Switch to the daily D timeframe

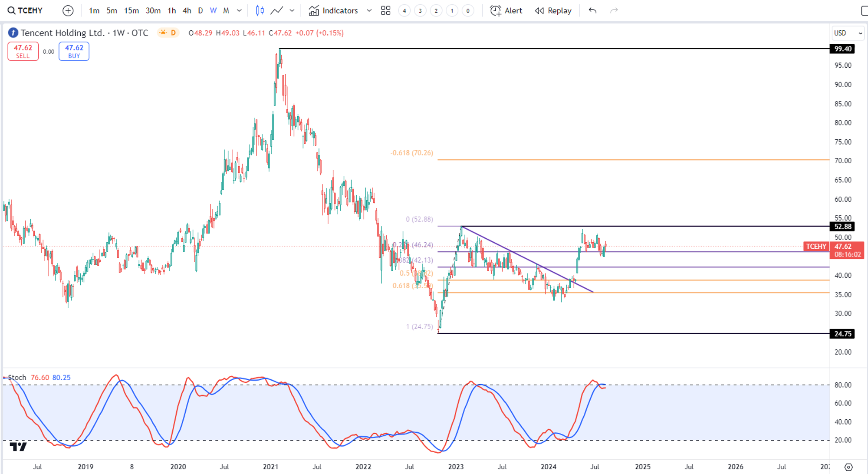(x=200, y=10)
